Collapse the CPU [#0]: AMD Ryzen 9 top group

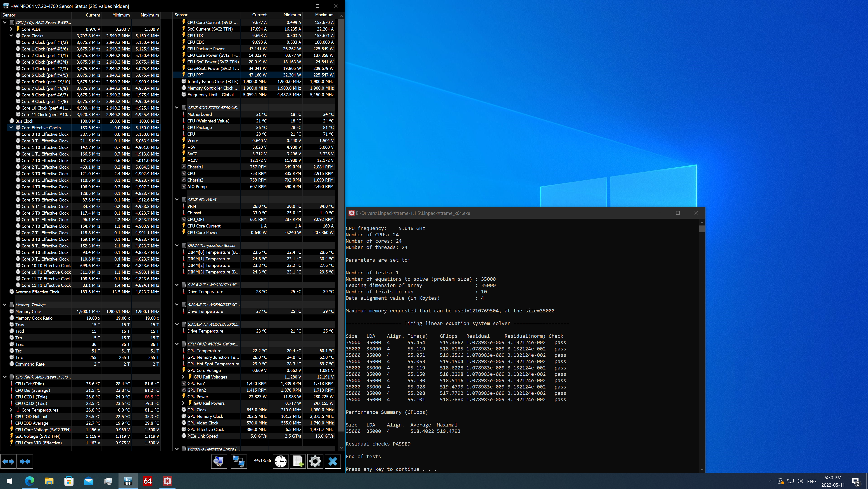point(5,23)
